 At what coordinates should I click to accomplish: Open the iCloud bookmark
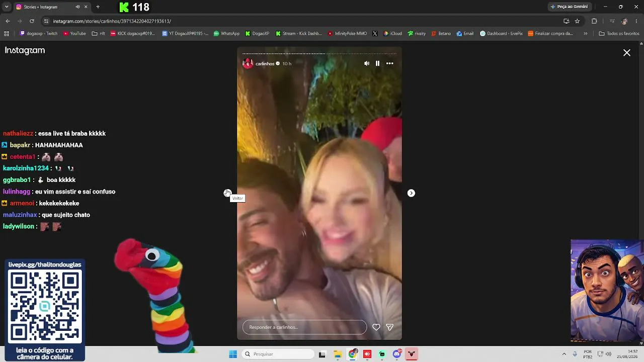pos(392,34)
